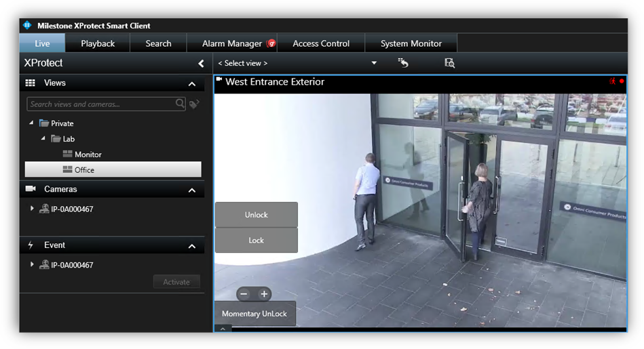Image resolution: width=644 pixels, height=349 pixels.
Task: Collapse the Cameras section
Action: tap(192, 190)
